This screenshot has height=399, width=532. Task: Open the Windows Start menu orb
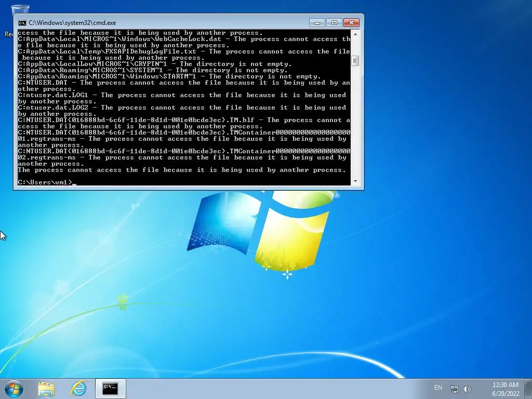coord(14,389)
